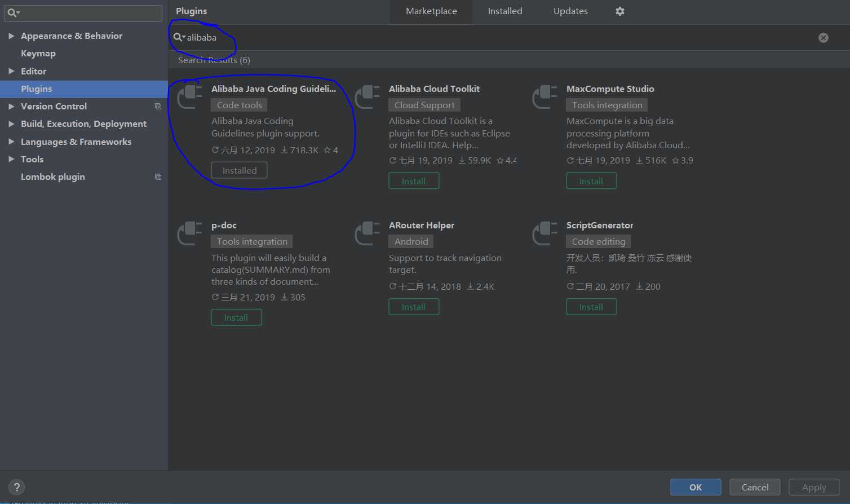Expand Languages & Frameworks node

11,142
